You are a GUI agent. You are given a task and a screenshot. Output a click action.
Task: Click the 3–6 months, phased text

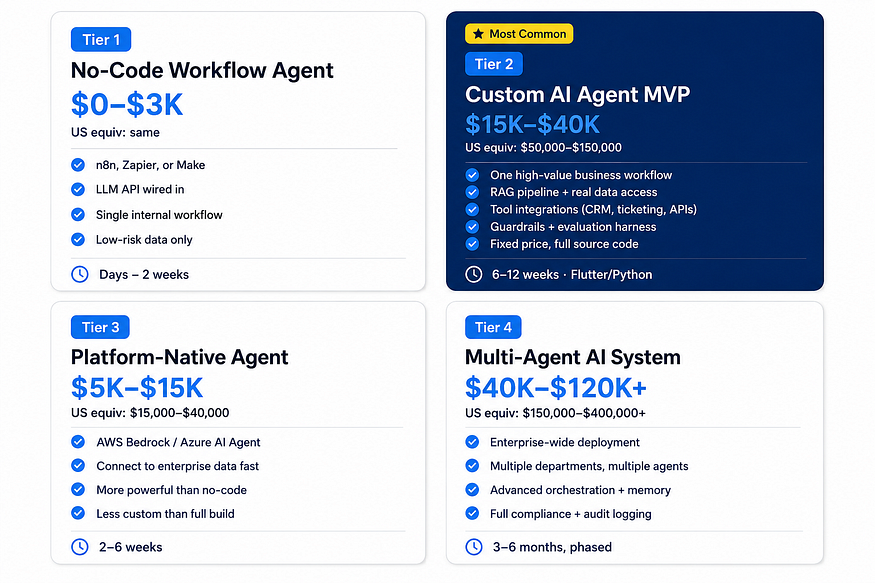click(552, 547)
